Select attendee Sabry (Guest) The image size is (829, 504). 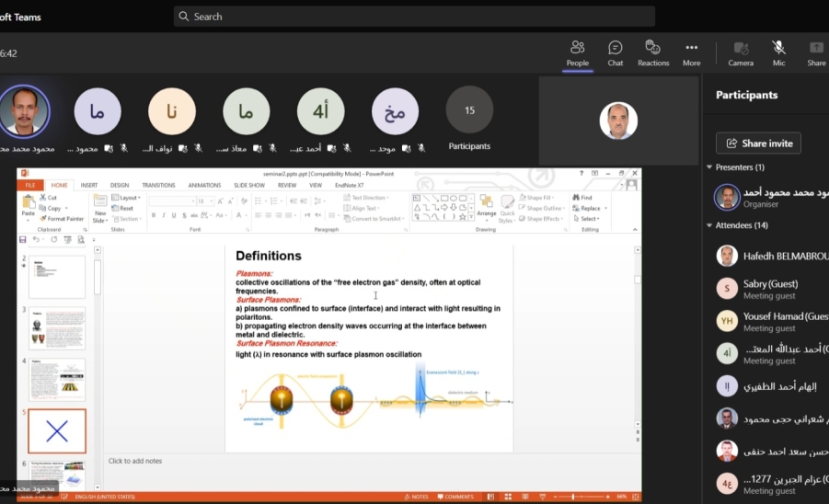772,289
